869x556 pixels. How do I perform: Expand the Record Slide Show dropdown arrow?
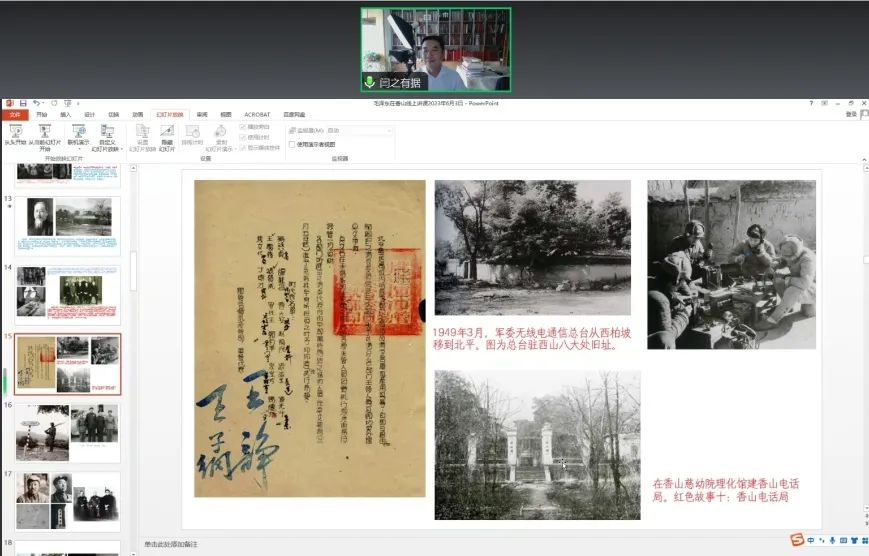tap(235, 150)
